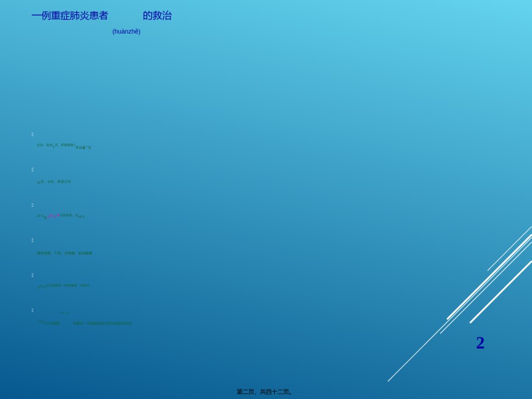Select the bullet line starting "主诉：发热"
Viewport: 532px width, 399px height.
pos(64,146)
